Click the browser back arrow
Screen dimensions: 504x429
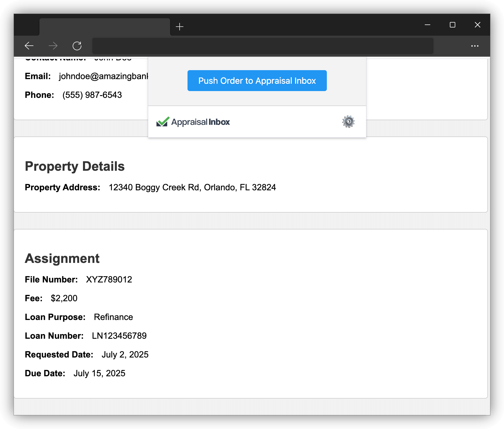[29, 46]
